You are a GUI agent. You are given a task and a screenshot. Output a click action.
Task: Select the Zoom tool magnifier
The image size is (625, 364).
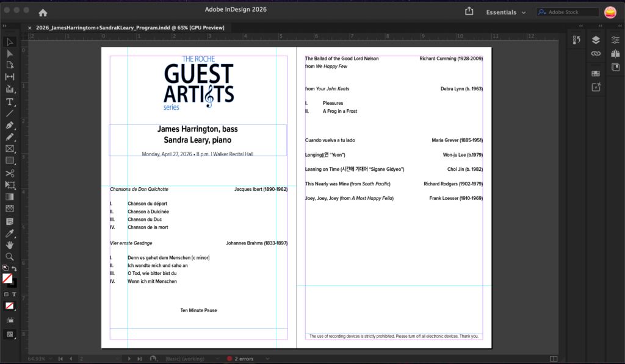10,257
